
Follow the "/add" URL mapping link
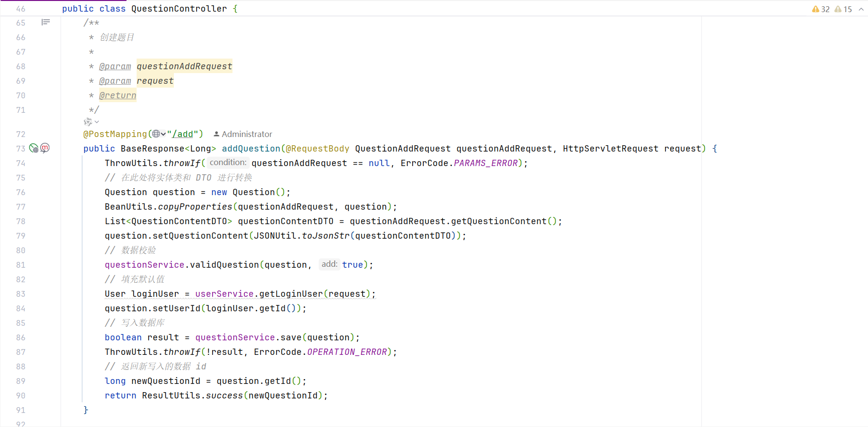[x=183, y=134]
